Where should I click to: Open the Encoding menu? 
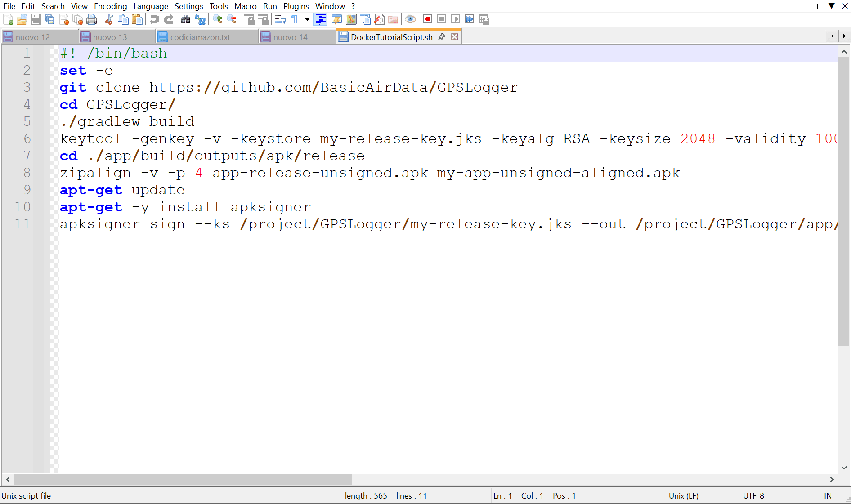click(110, 6)
